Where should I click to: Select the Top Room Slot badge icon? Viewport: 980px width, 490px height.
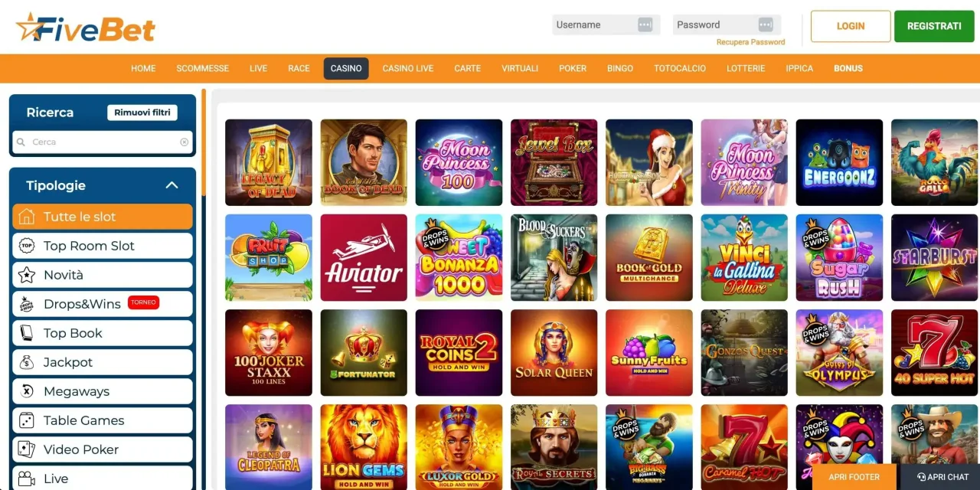coord(27,246)
